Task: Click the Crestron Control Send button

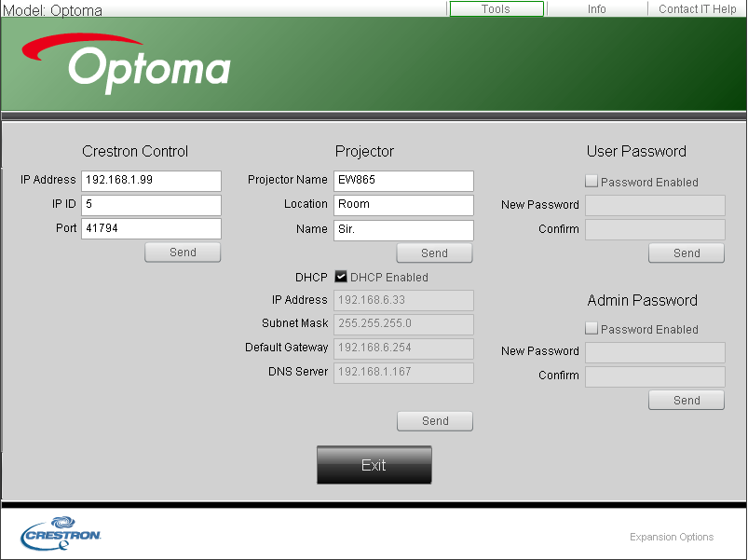Action: coord(183,253)
